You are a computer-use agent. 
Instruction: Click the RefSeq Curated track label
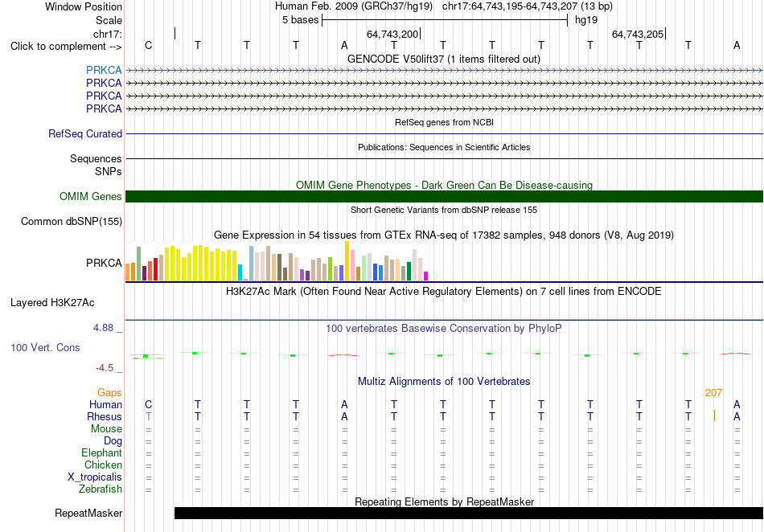(x=84, y=133)
